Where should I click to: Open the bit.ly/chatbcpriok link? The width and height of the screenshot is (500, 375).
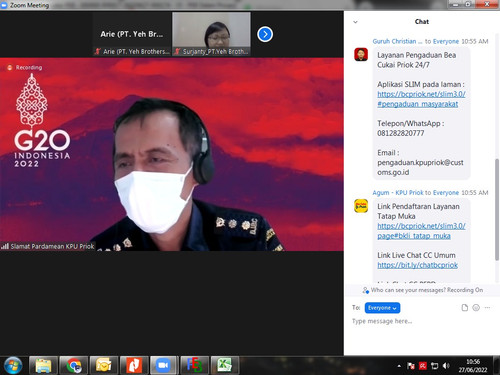coord(417,265)
